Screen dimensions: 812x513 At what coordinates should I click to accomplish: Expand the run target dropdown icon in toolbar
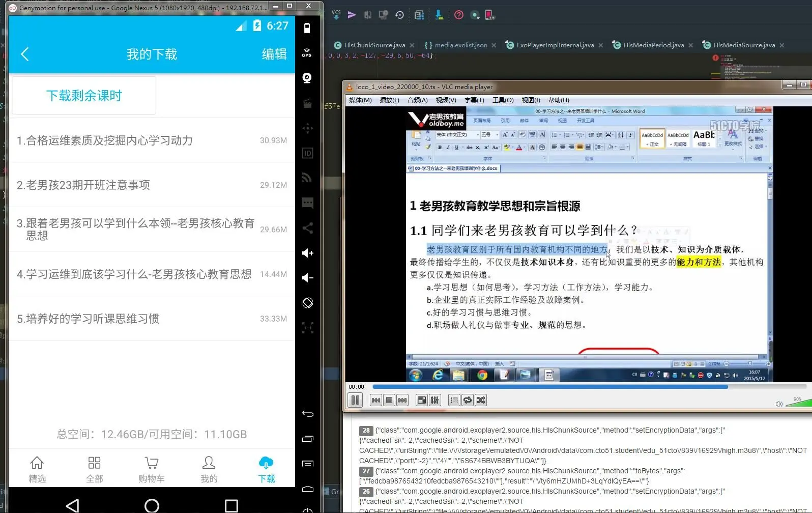pos(475,15)
